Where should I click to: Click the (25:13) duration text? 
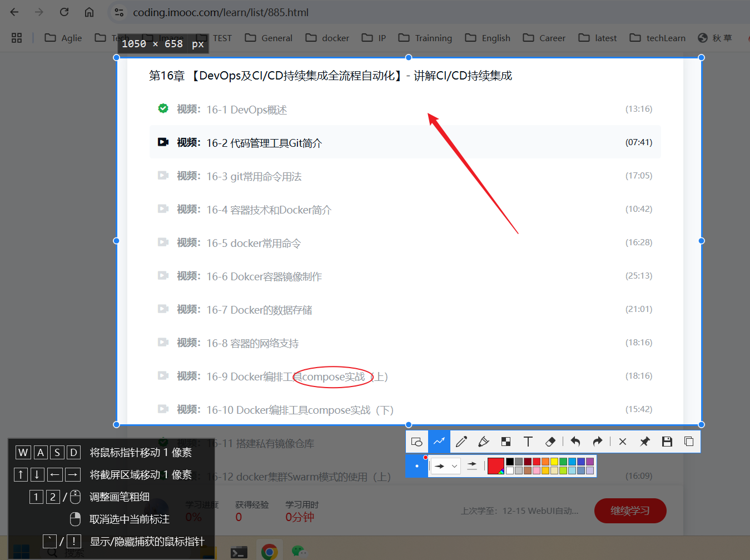639,276
